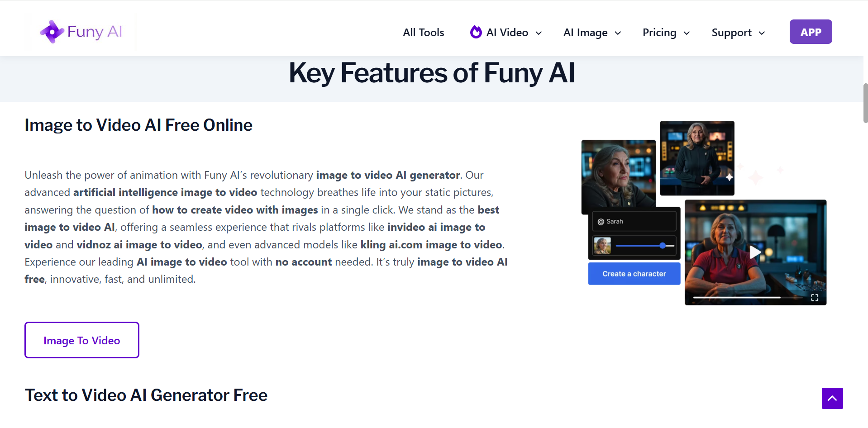The image size is (868, 428).
Task: Click the play icon on the video preview
Action: point(755,252)
